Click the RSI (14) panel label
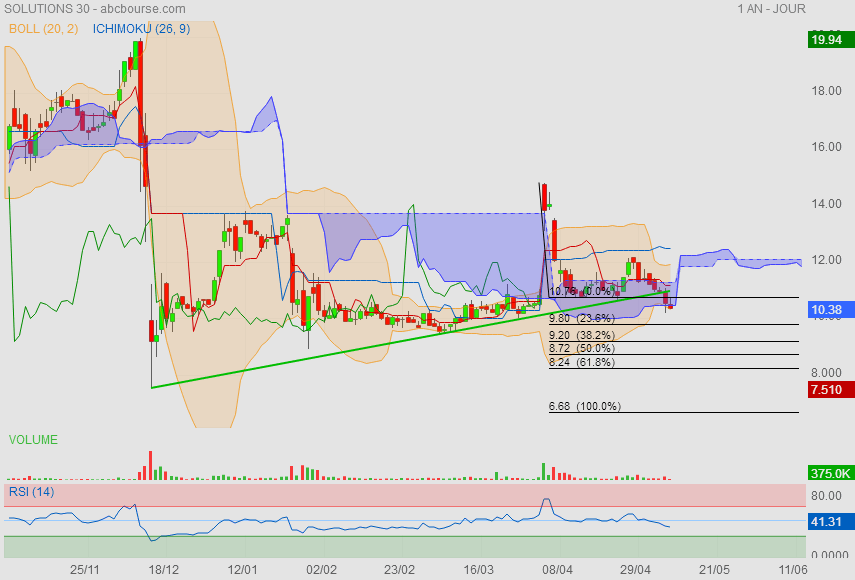The height and width of the screenshot is (580, 855). 32,492
